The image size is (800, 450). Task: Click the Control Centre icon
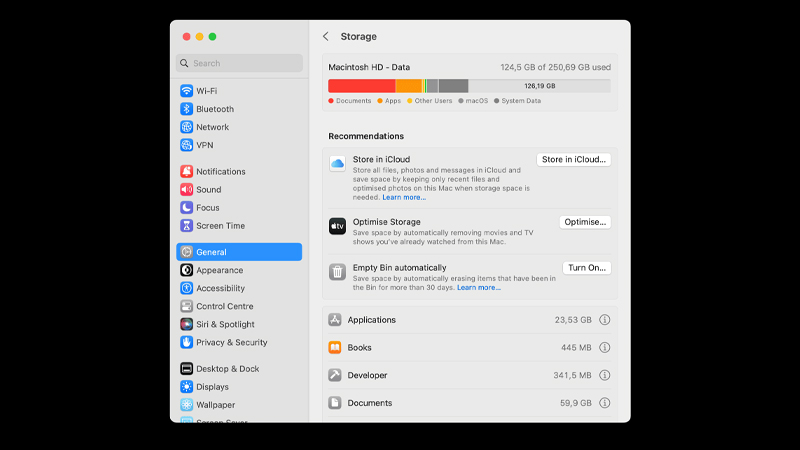point(187,306)
